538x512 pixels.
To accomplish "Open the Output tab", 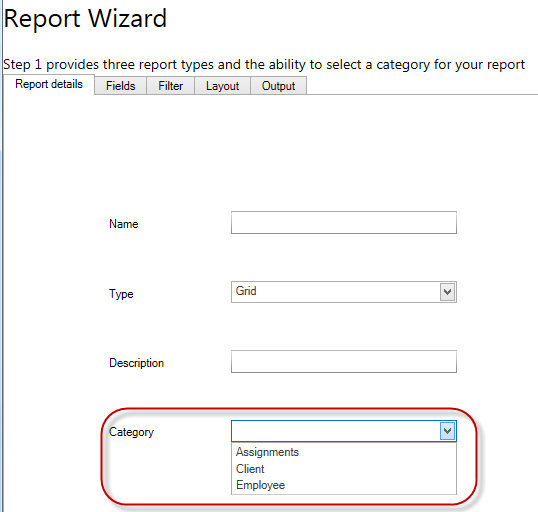I will click(278, 85).
